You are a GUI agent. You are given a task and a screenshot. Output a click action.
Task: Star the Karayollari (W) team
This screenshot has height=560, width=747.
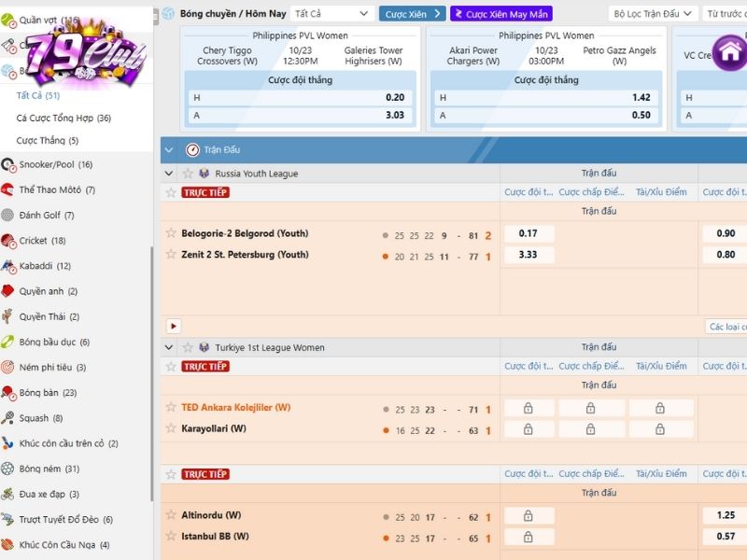[171, 428]
